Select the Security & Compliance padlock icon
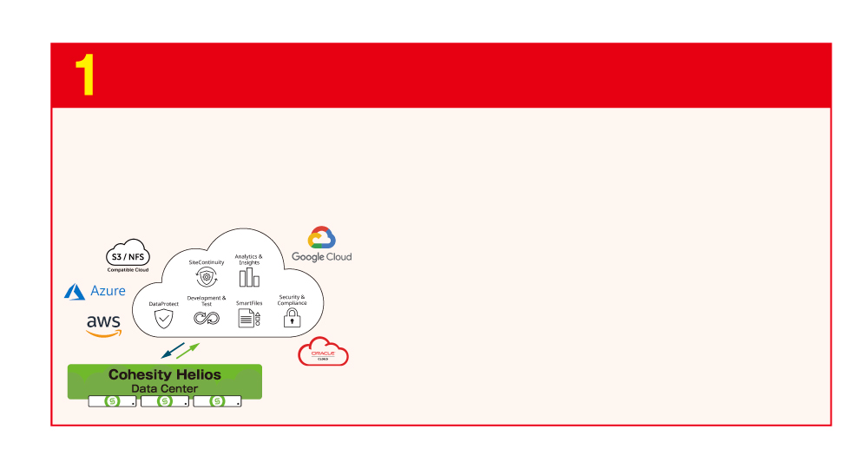This screenshot has width=868, height=469. (x=292, y=318)
